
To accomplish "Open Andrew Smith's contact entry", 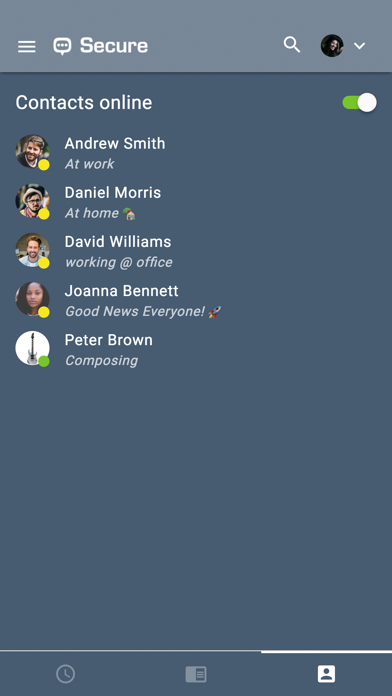I will (x=196, y=153).
